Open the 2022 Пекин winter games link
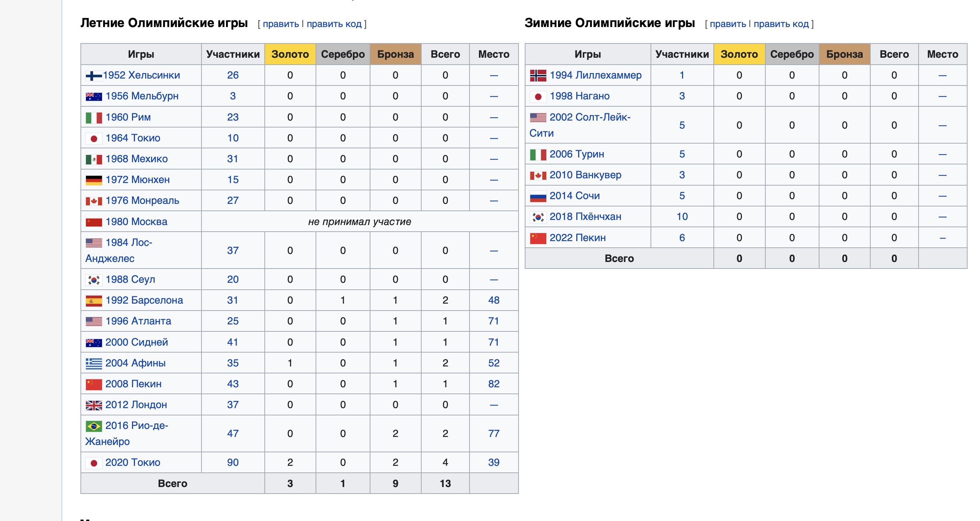 (577, 238)
